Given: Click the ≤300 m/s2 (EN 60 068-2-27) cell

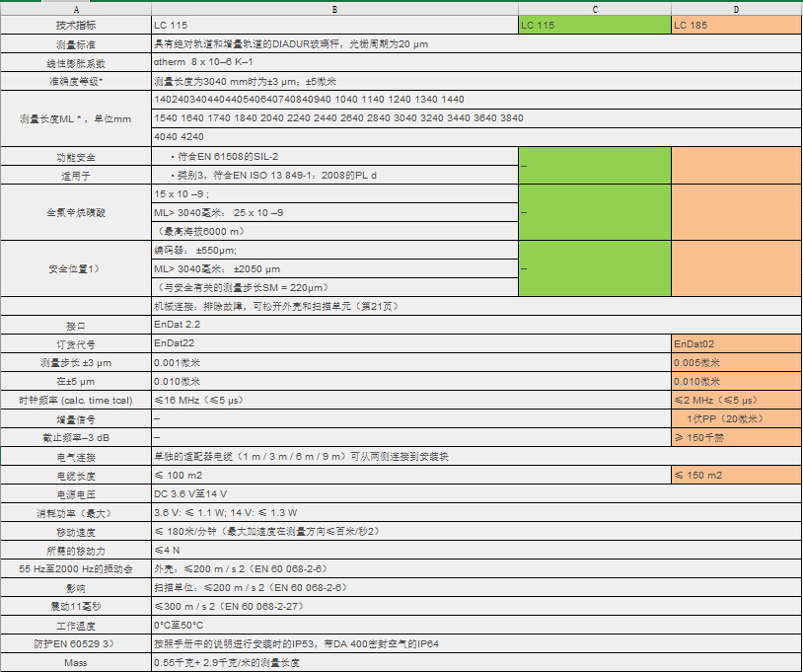Looking at the screenshot, I should pyautogui.click(x=476, y=606).
